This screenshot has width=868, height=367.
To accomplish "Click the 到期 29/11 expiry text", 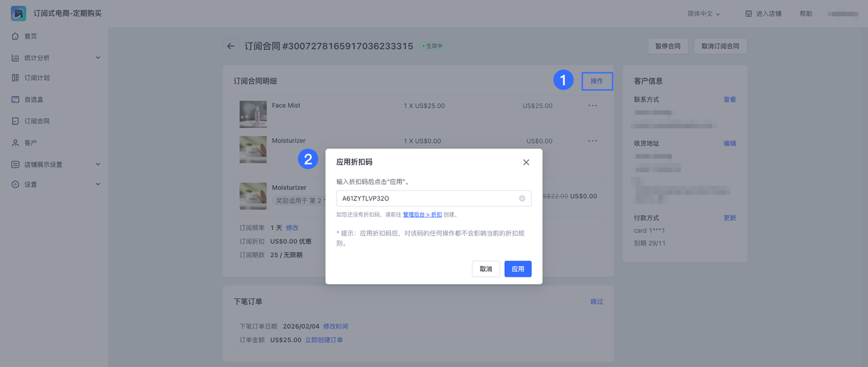I will 650,243.
